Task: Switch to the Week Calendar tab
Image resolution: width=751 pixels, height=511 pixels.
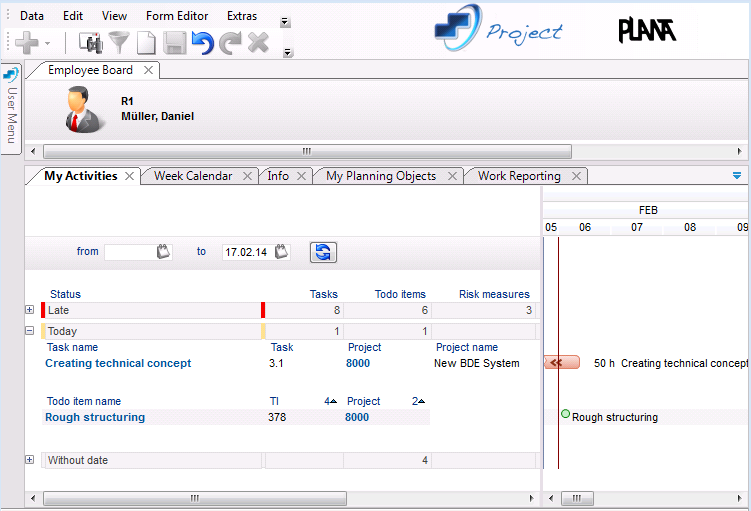Action: click(192, 176)
